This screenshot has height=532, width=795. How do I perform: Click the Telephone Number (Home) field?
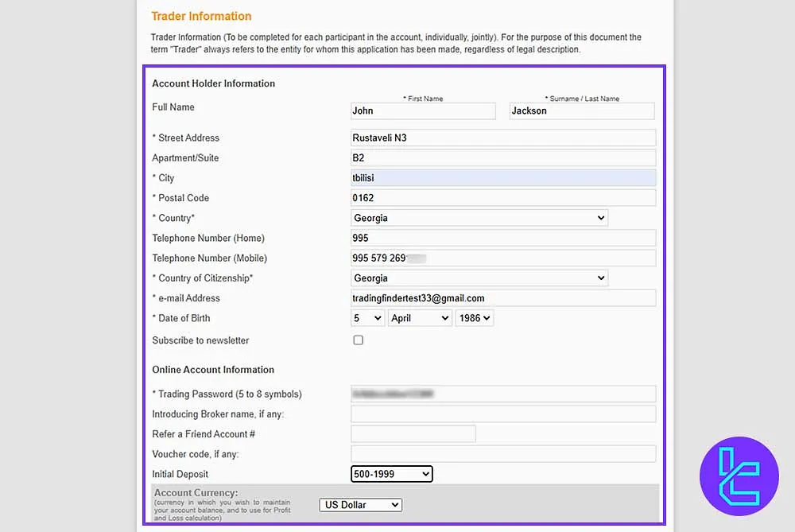click(503, 238)
